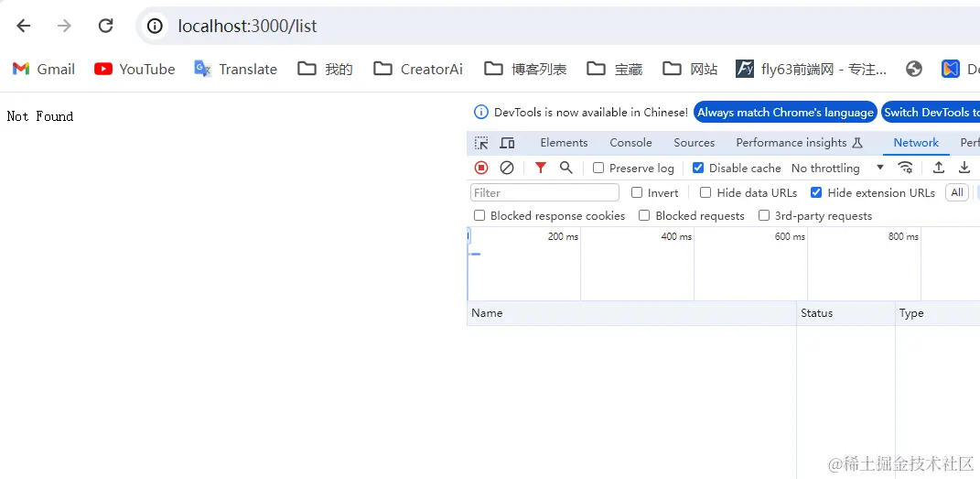Switch to the Console tab
Screen dimensions: 980x479
pos(630,143)
